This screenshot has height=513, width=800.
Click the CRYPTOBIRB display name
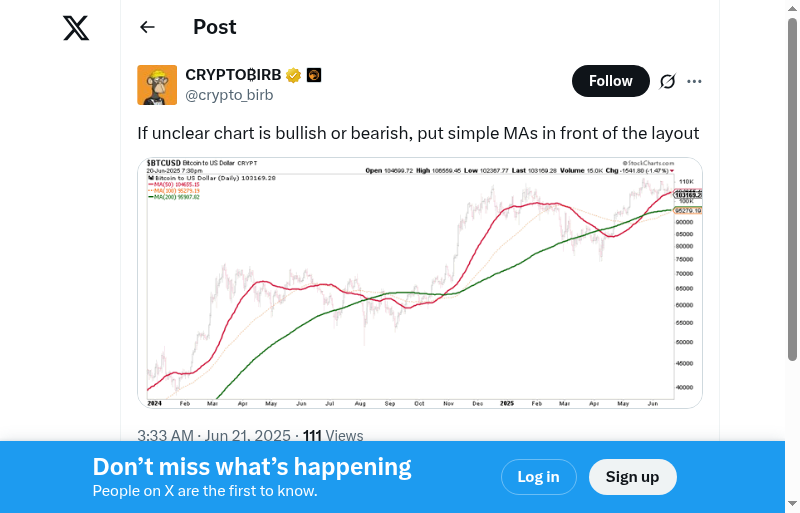pos(233,75)
